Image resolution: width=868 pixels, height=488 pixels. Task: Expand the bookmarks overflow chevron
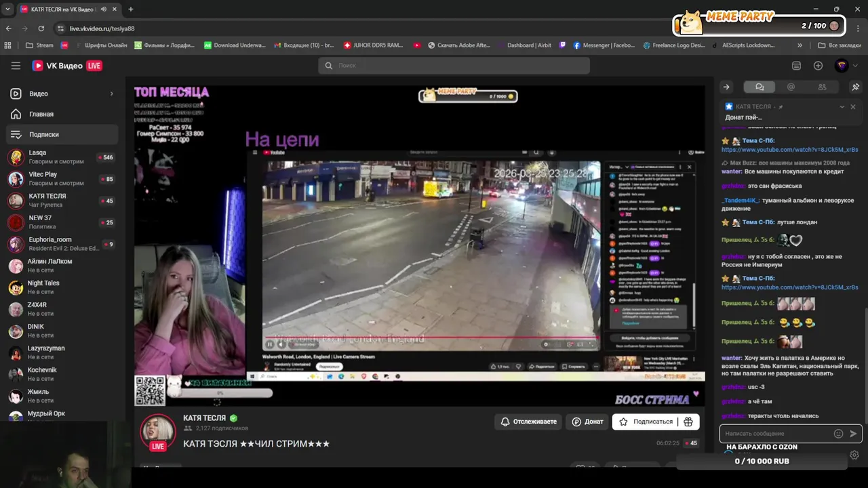800,45
